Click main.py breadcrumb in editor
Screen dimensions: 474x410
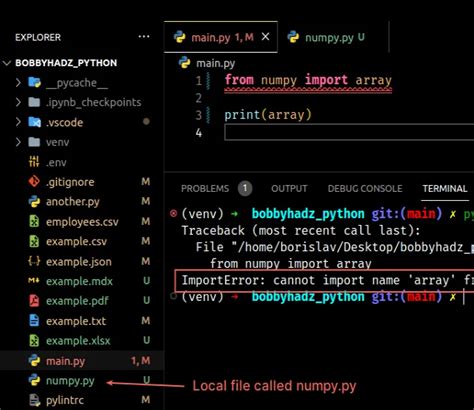[x=215, y=63]
